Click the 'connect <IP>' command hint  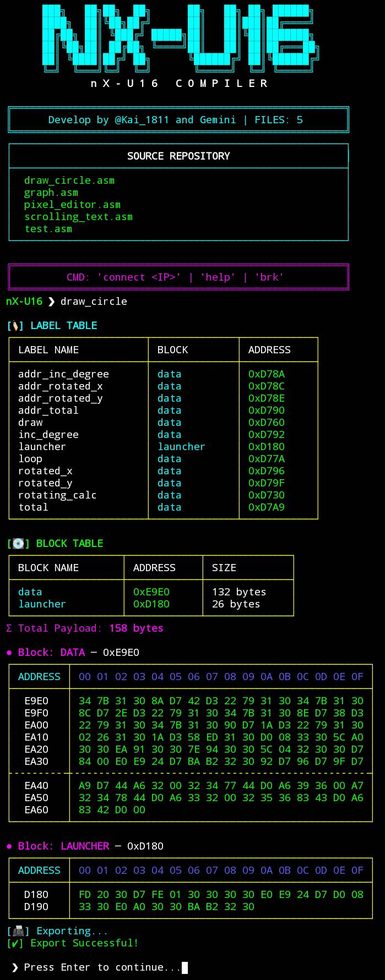(139, 277)
